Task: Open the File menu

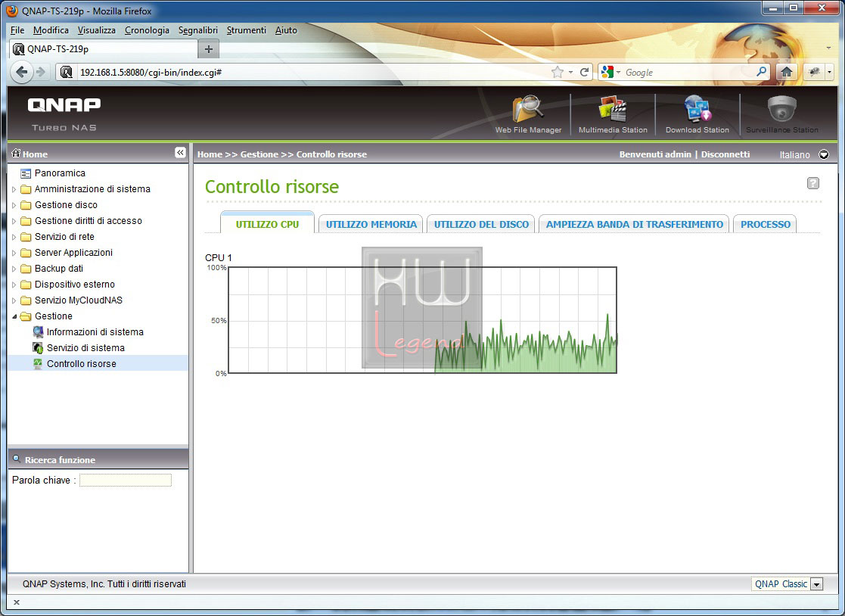Action: (17, 30)
